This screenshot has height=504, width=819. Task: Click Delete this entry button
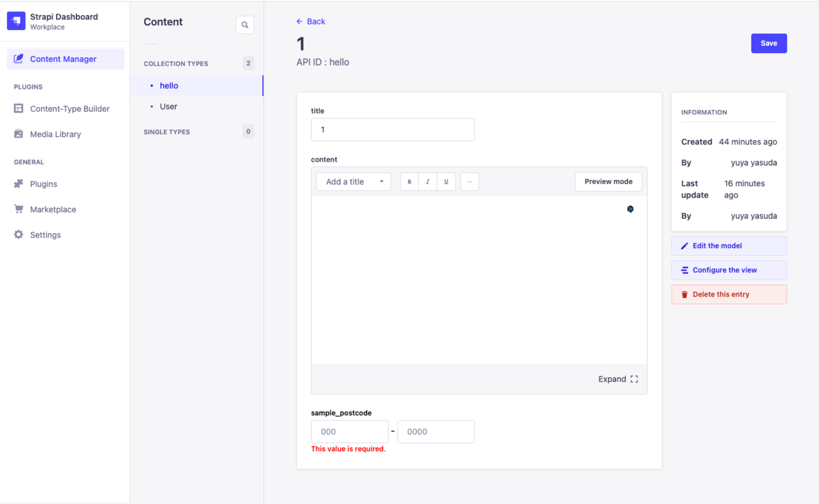[729, 295]
